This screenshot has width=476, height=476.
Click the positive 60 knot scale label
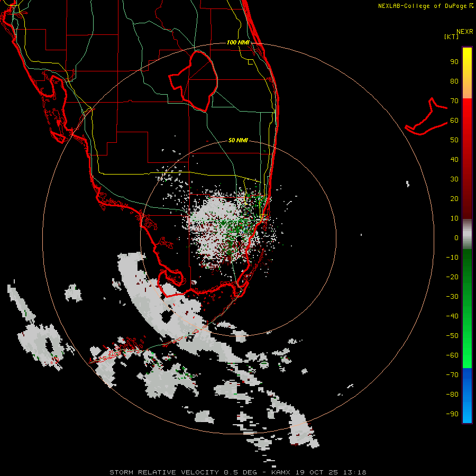click(454, 121)
